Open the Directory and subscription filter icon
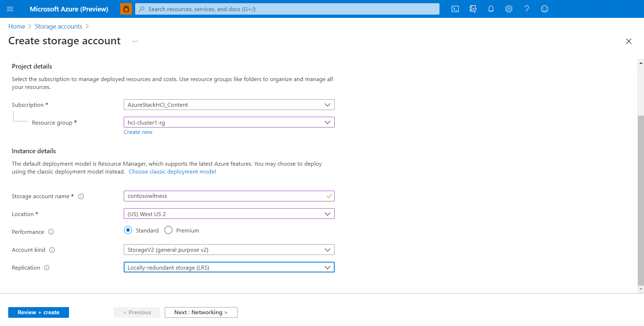The width and height of the screenshot is (644, 326). pos(473,9)
